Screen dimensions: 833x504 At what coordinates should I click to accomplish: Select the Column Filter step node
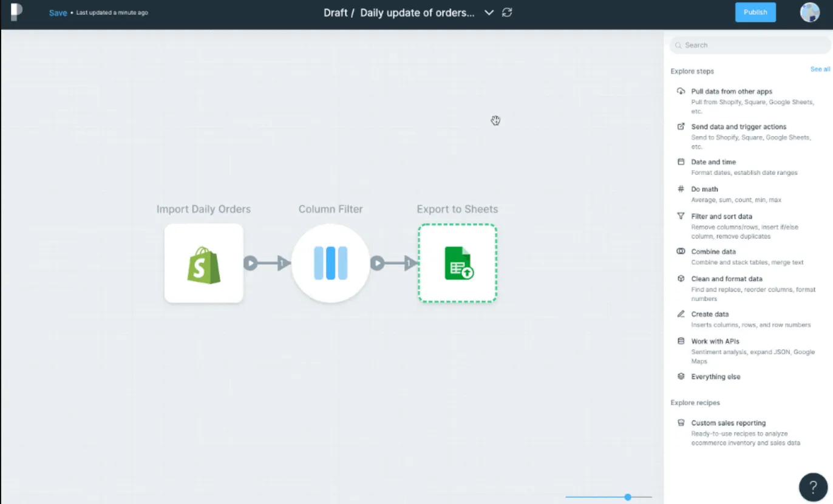coord(330,263)
